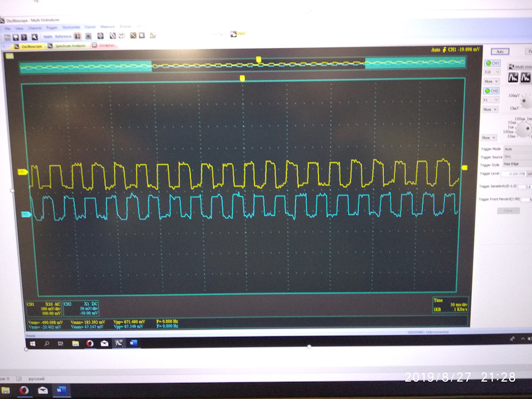Image resolution: width=532 pixels, height=399 pixels.
Task: Click the first Multi VirAnalyzer waveform icon
Action: click(513, 78)
